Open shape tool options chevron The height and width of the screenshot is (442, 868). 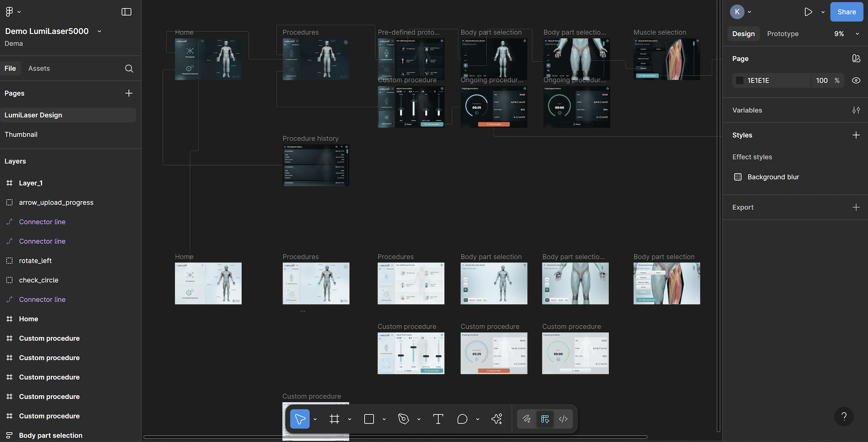coord(384,419)
